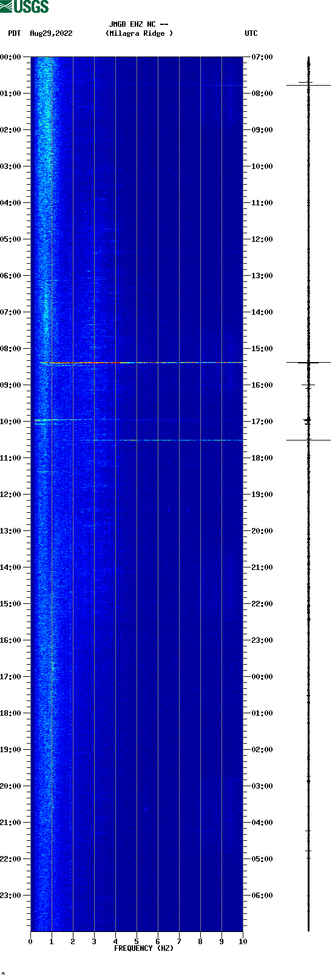Image resolution: width=335 pixels, height=980 pixels.
Task: Click the 'PDT' timezone label
Action: pyautogui.click(x=14, y=33)
